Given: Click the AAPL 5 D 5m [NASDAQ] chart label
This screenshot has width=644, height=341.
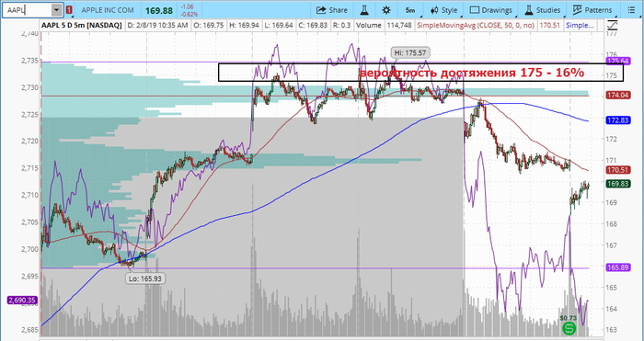Looking at the screenshot, I should click(81, 26).
